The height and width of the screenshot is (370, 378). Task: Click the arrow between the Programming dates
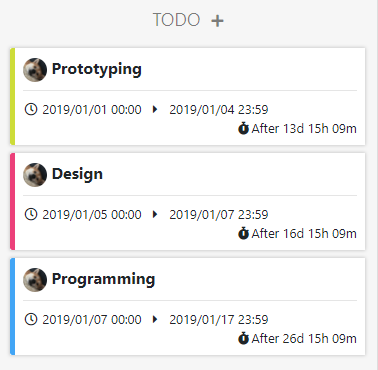[x=155, y=319]
